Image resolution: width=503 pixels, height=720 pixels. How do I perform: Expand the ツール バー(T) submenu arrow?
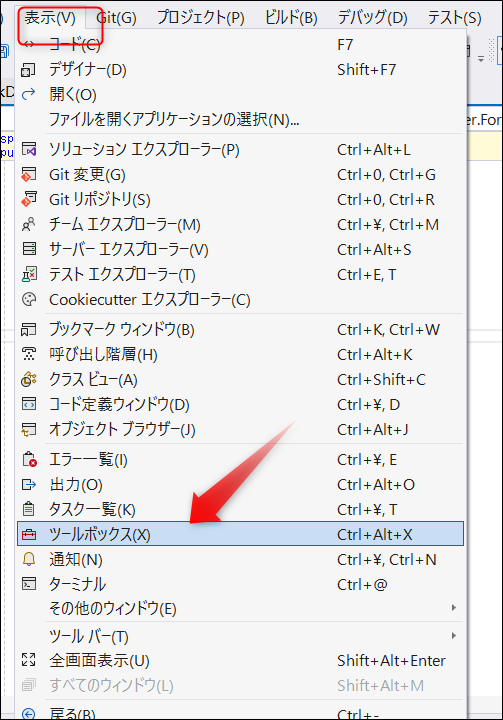pyautogui.click(x=453, y=636)
